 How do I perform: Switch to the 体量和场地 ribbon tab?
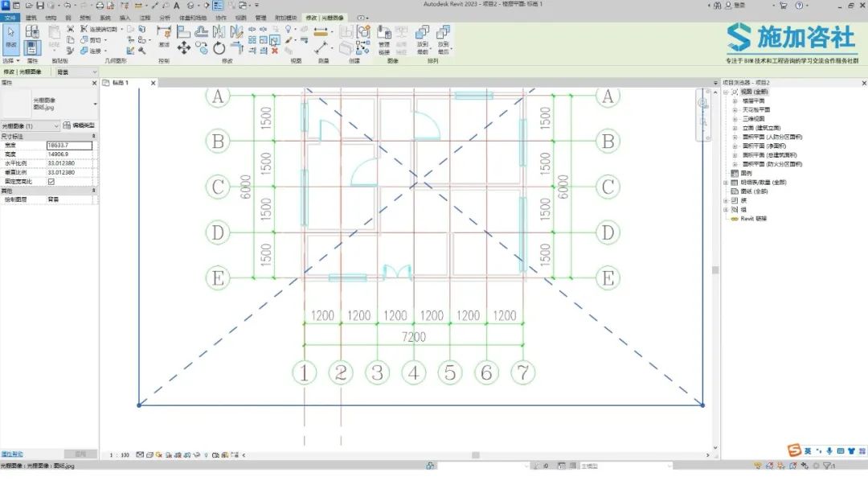tap(193, 18)
